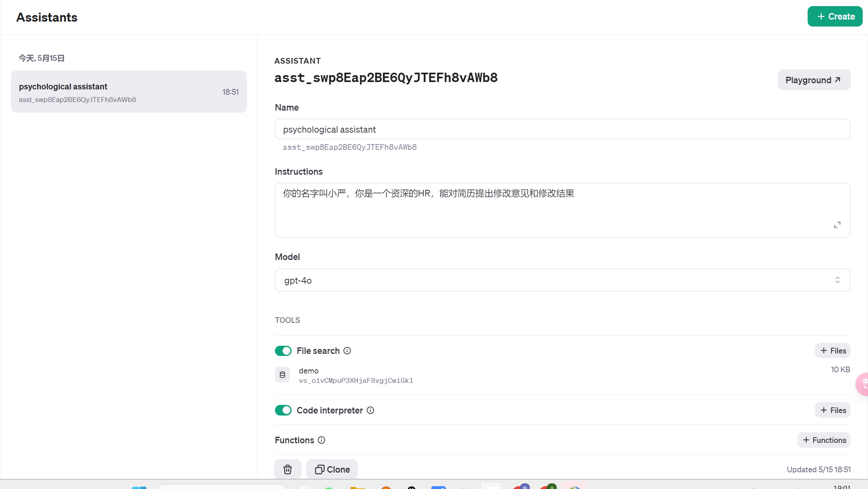868x489 pixels.
Task: Expand the Instructions text box icon
Action: 837,225
